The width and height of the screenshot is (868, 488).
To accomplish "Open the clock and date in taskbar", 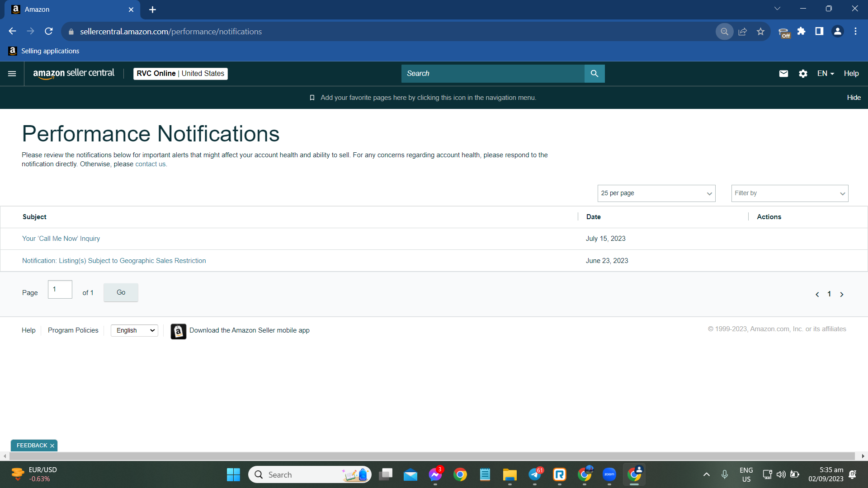I will tap(826, 474).
